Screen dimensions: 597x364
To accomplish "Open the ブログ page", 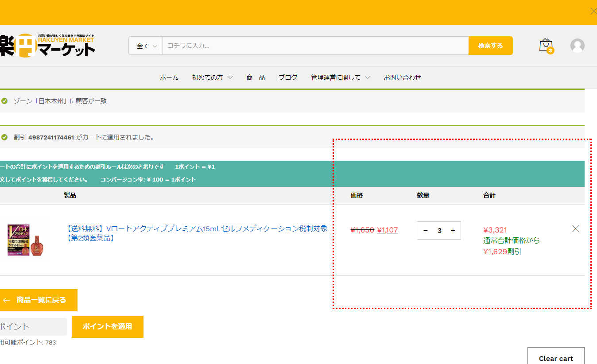I will (288, 77).
